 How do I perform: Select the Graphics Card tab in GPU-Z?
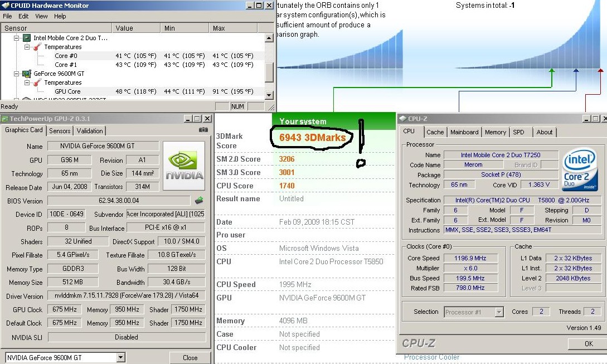point(23,130)
